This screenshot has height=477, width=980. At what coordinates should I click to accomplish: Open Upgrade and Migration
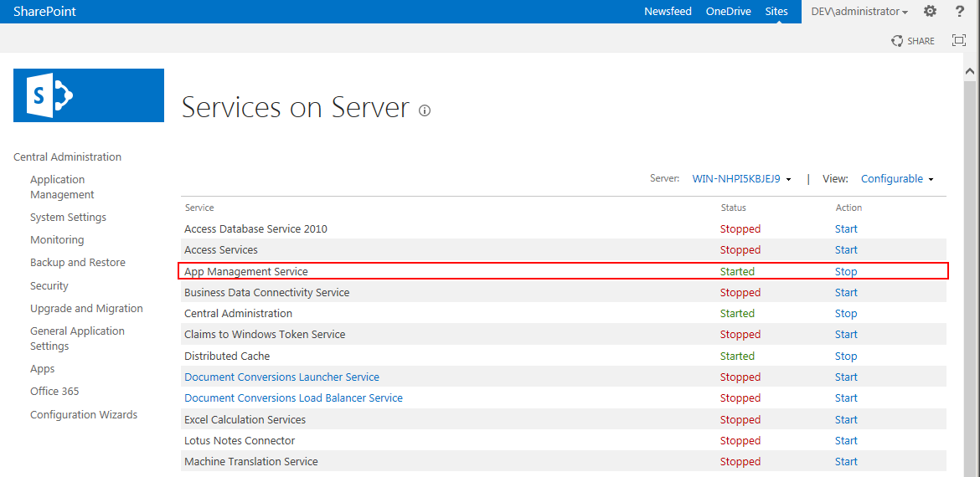tap(86, 309)
